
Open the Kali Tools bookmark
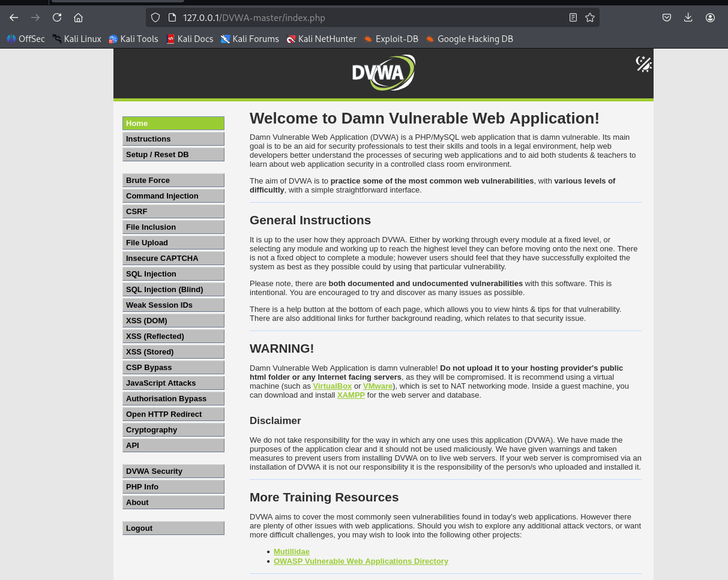click(133, 39)
